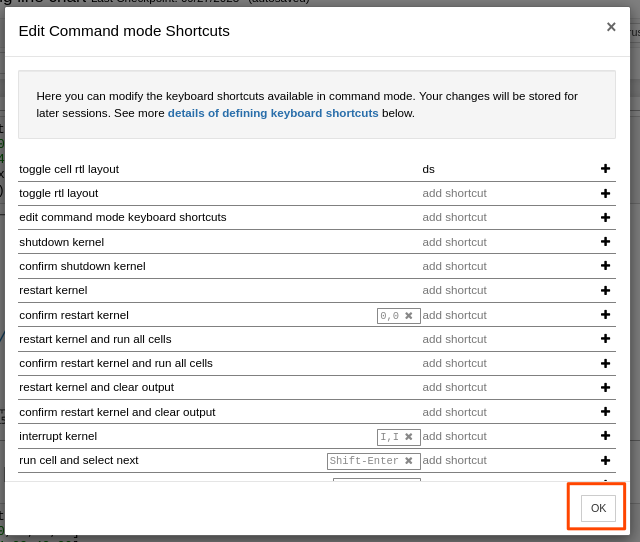The width and height of the screenshot is (640, 542).
Task: Remove the Shift-Enter shortcut
Action: [x=409, y=461]
